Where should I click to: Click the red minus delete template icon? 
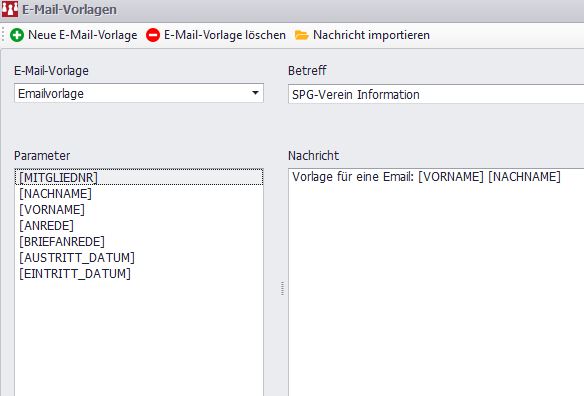(x=153, y=35)
